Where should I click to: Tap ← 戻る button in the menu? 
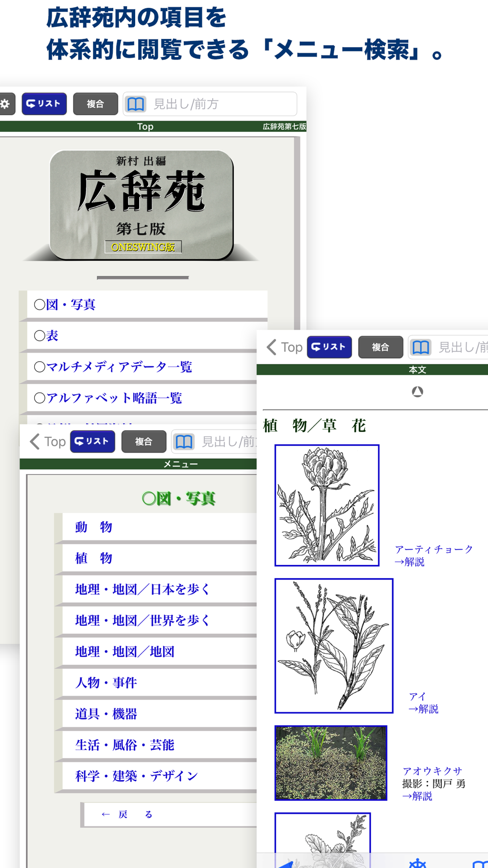pyautogui.click(x=170, y=814)
